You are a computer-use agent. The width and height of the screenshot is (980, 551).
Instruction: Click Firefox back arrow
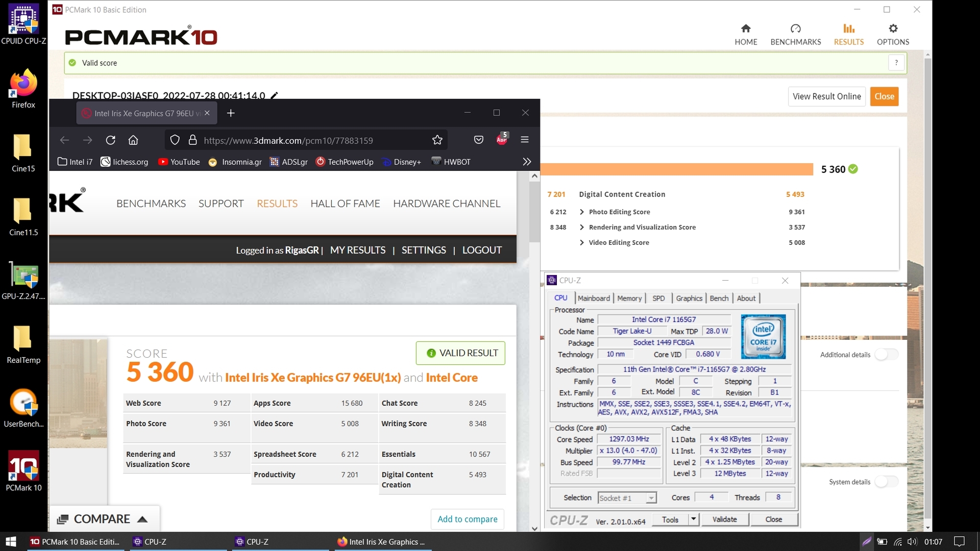(64, 140)
